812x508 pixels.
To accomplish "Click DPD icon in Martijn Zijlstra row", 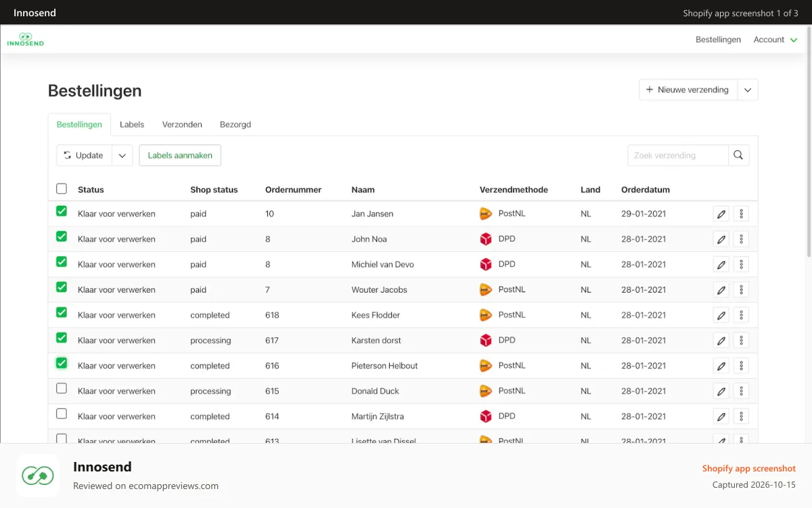I will [x=486, y=416].
